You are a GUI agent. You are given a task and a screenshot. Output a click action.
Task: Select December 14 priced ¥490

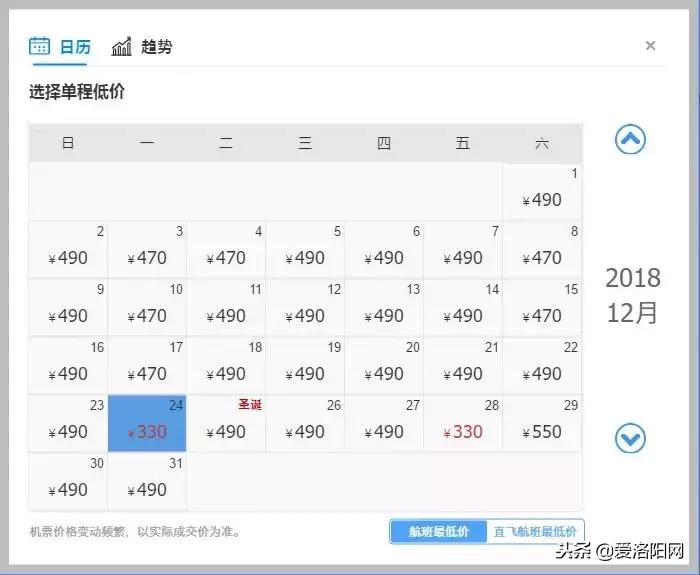(463, 308)
